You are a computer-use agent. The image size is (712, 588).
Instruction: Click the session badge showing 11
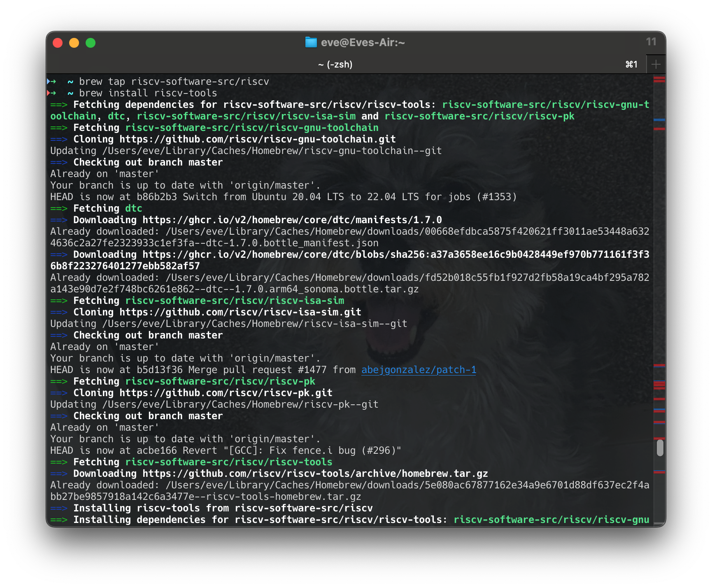[652, 42]
